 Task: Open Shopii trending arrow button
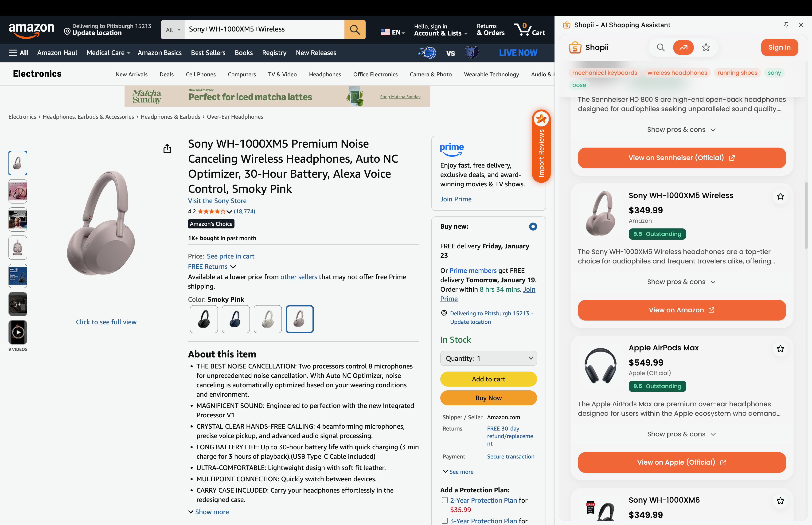coord(683,47)
